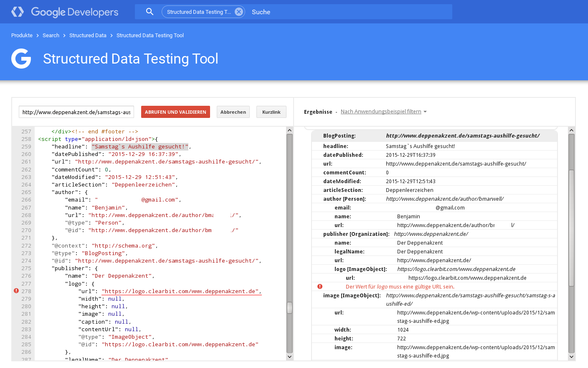Click the Structured Data Testing Tool title

click(131, 59)
